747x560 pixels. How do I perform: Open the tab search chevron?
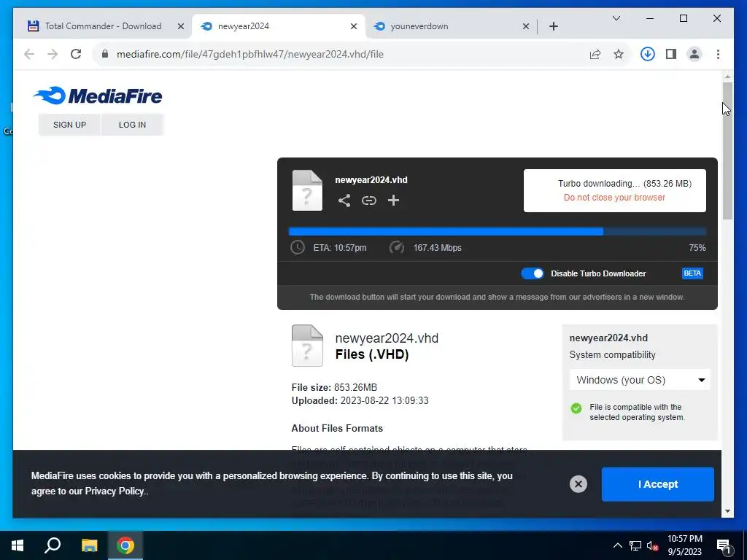(616, 18)
